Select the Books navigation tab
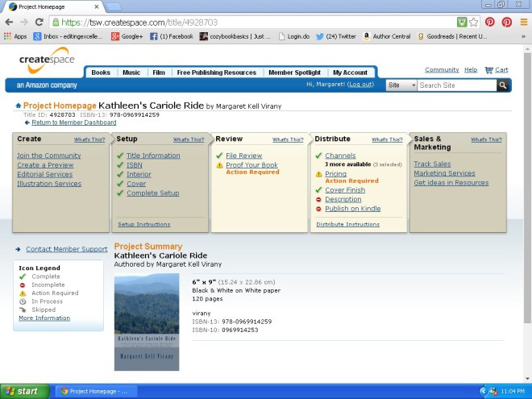 [101, 73]
